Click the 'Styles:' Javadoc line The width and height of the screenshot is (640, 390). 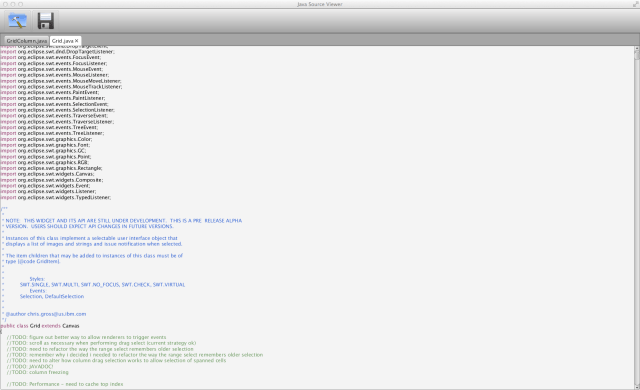pyautogui.click(x=37, y=279)
